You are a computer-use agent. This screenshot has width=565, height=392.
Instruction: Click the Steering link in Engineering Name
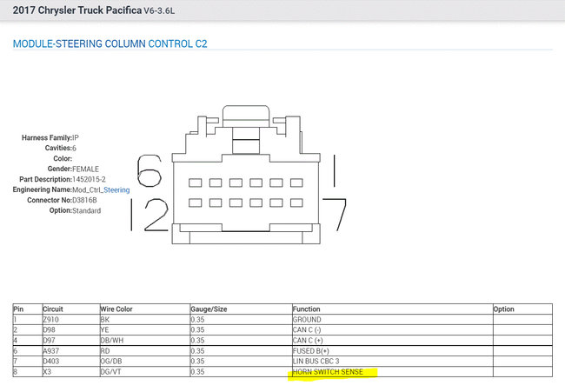coord(116,189)
